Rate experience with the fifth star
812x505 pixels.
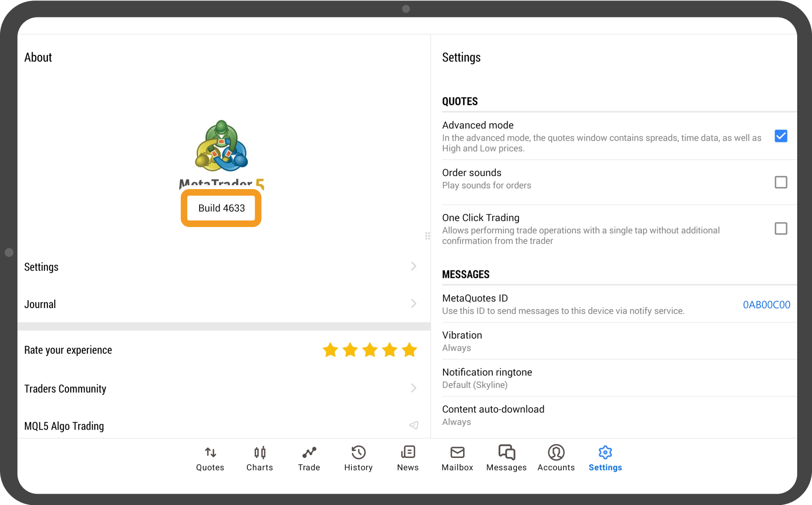(409, 349)
